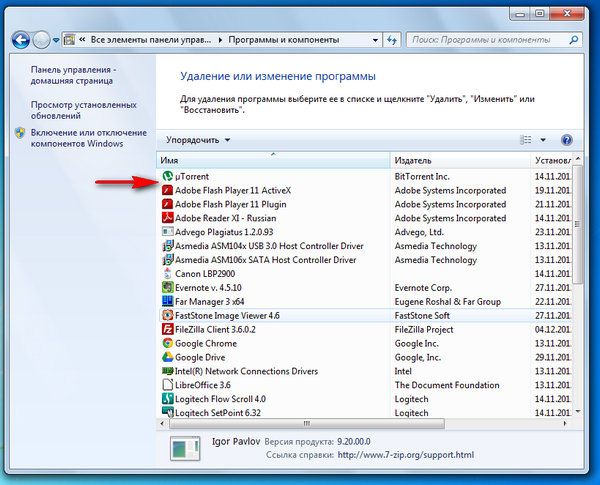This screenshot has width=600, height=485.
Task: Open the Просмотр установленных обновлений link
Action: (83, 110)
